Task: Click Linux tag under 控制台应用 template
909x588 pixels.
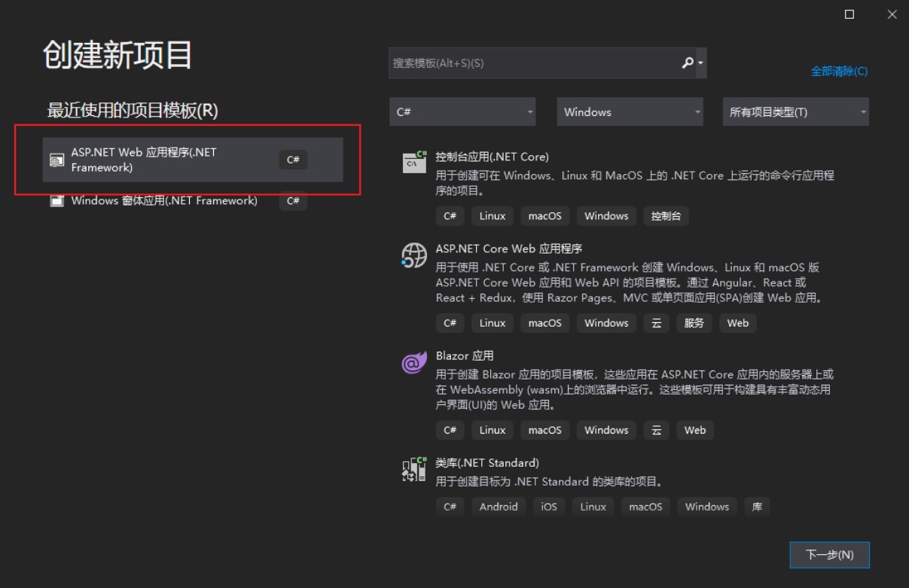Action: tap(493, 216)
